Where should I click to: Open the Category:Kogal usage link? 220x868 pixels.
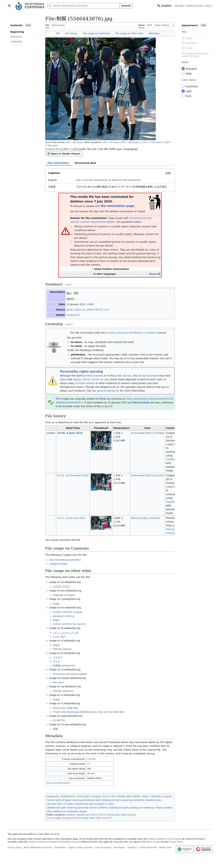point(58,564)
